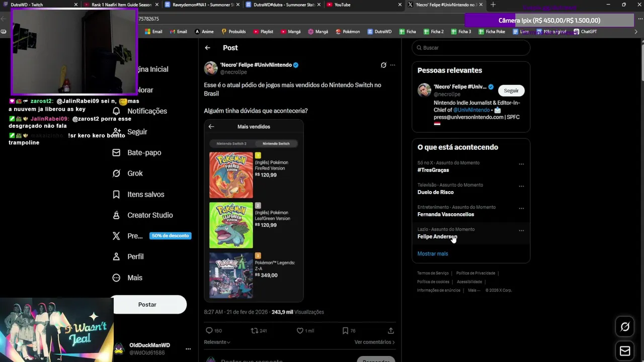Show more bookmarks via chevron overflow
This screenshot has width=644, height=362.
635,32
